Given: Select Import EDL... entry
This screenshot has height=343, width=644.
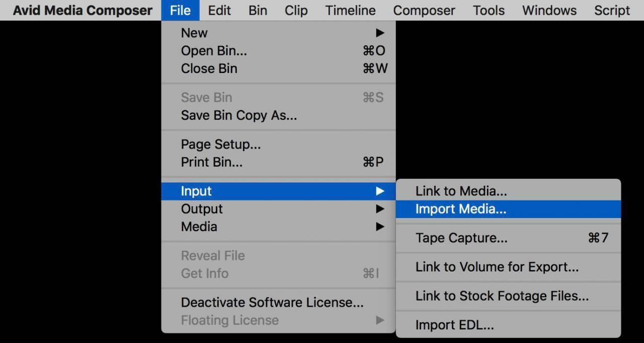Looking at the screenshot, I should [x=508, y=325].
